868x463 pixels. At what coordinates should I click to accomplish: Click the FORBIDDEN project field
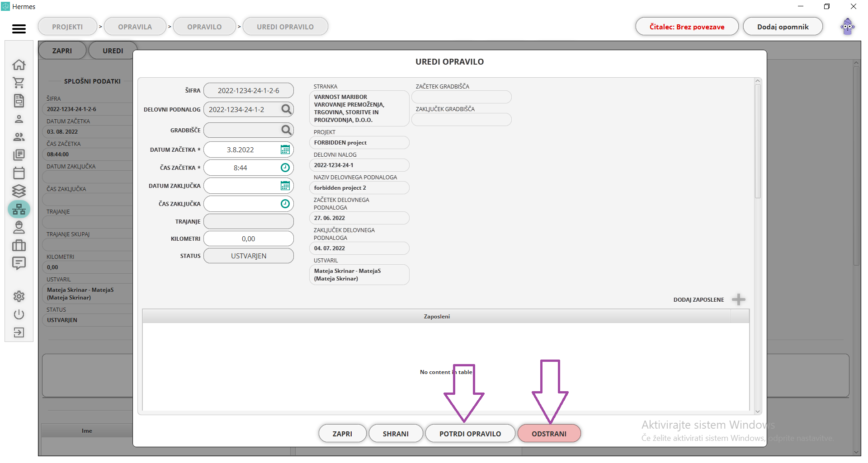pos(359,142)
